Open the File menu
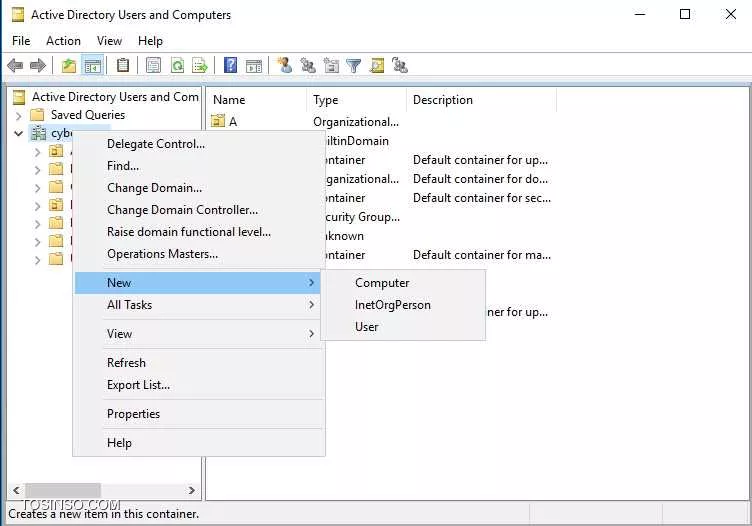The image size is (752, 526). [21, 41]
